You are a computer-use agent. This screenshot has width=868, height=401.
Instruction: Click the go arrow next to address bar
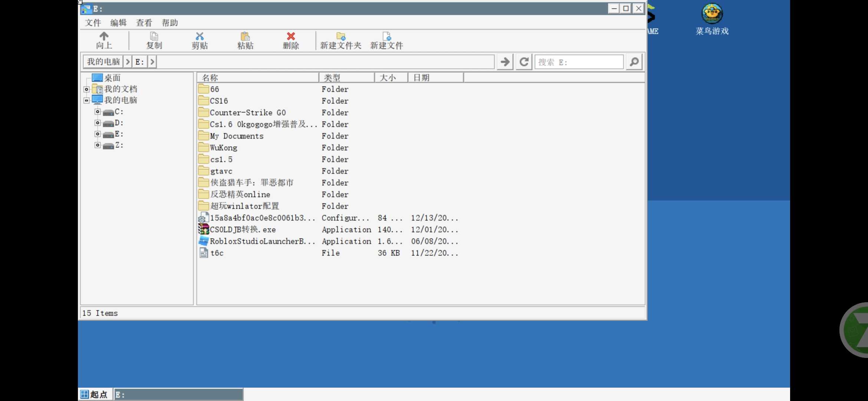(505, 62)
